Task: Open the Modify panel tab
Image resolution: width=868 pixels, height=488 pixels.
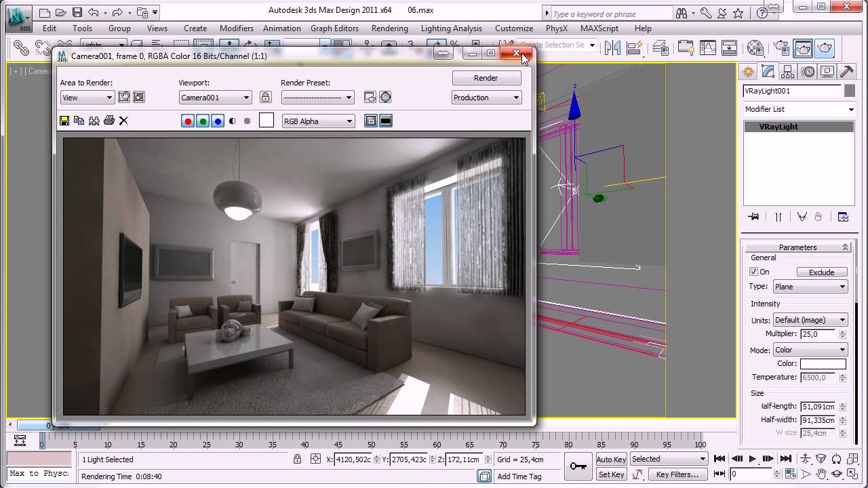Action: pos(768,72)
